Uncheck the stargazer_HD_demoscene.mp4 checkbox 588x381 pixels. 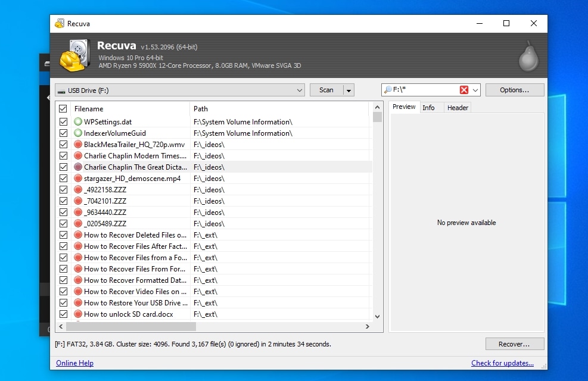63,179
